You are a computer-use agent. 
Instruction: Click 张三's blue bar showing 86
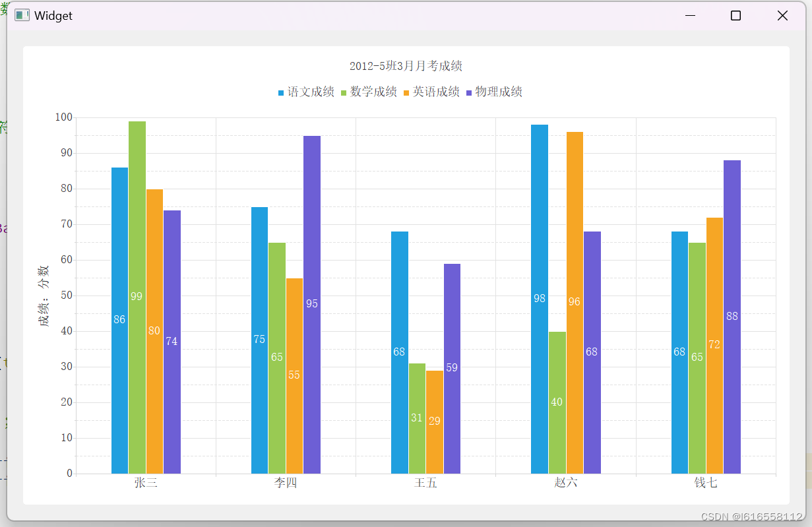(119, 317)
